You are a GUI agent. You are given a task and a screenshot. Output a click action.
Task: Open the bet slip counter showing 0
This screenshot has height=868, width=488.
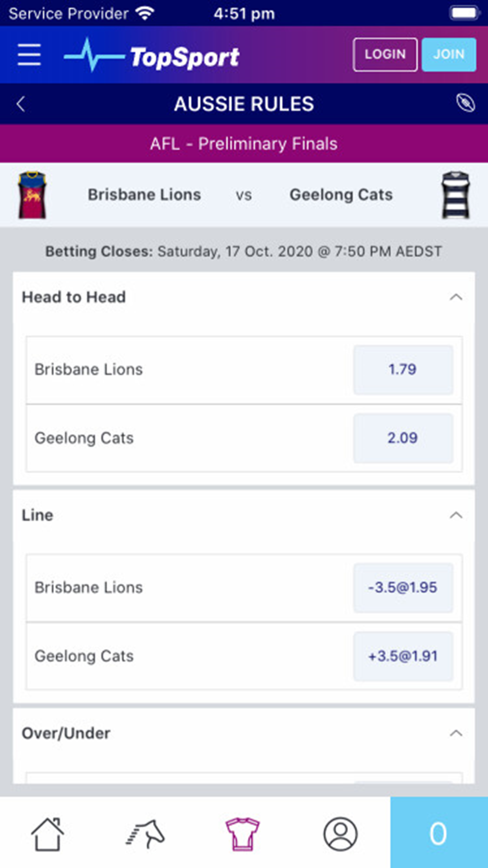click(x=439, y=833)
